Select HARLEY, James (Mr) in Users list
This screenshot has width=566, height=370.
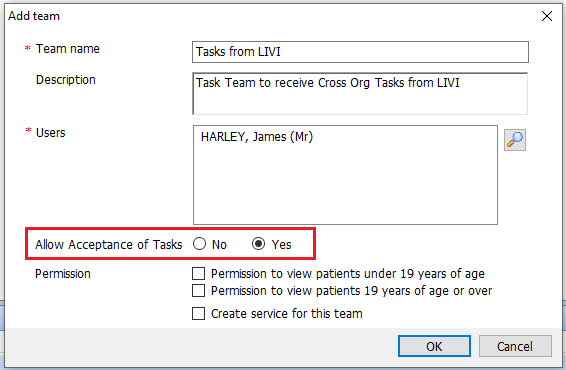[x=257, y=137]
